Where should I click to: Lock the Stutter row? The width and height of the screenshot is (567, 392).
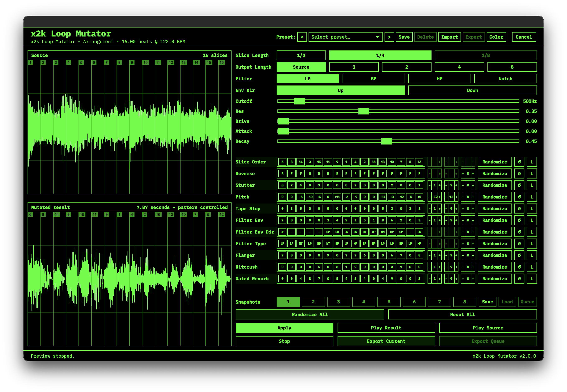[x=532, y=185]
